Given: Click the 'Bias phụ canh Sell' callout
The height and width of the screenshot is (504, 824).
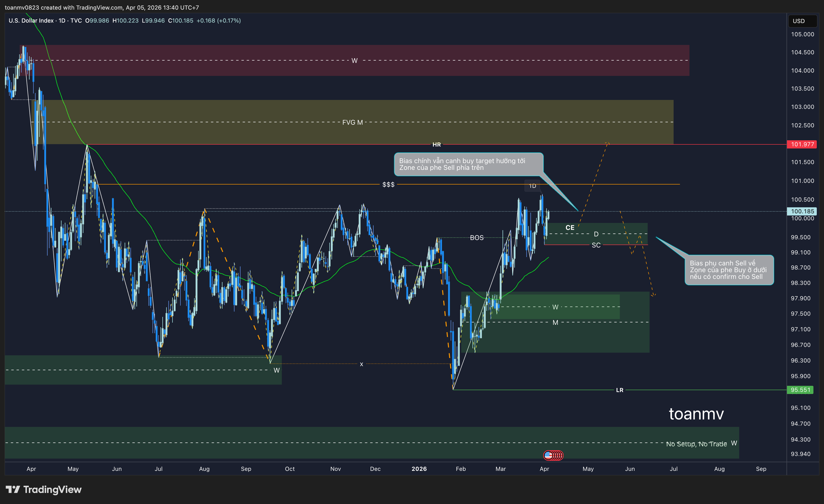Looking at the screenshot, I should pyautogui.click(x=729, y=270).
